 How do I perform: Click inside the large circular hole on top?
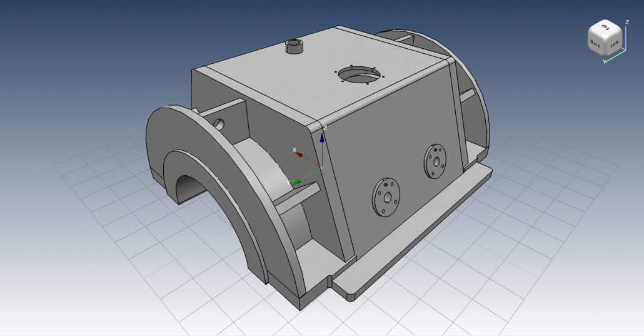coord(360,74)
